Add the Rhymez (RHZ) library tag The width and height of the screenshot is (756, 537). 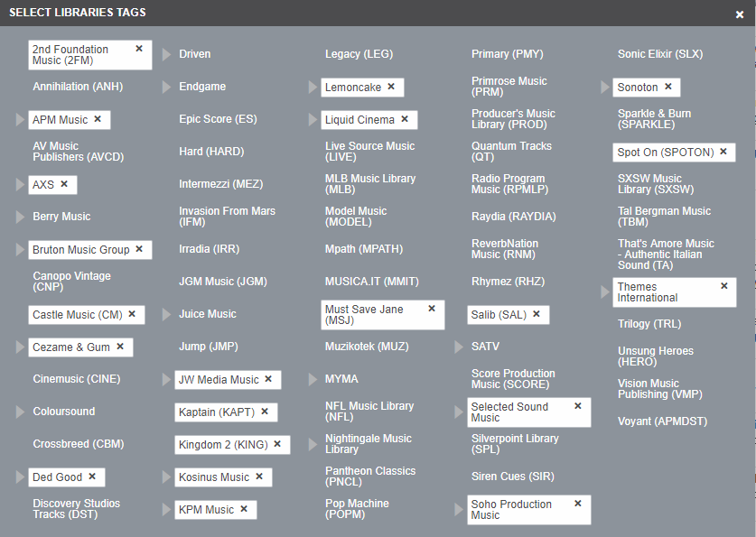pos(508,282)
